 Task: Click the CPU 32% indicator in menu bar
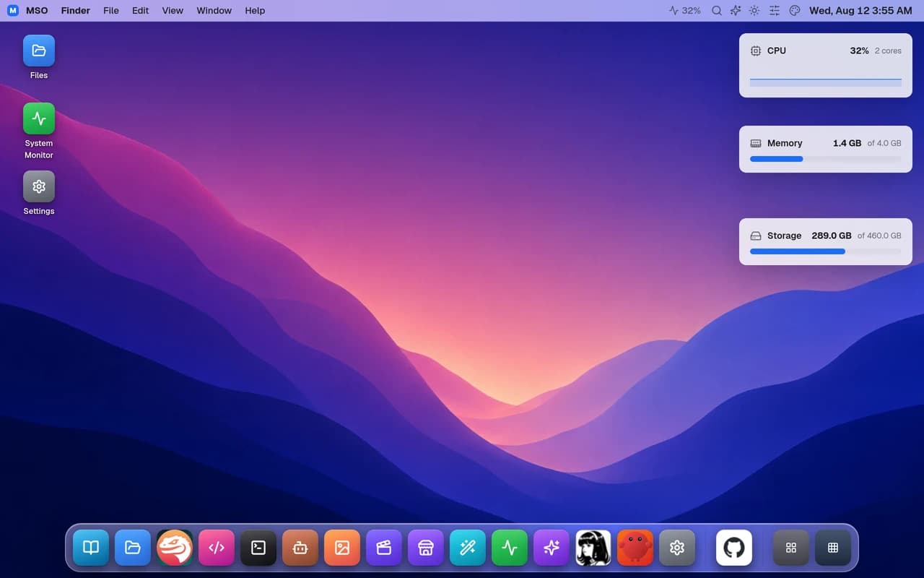point(685,11)
